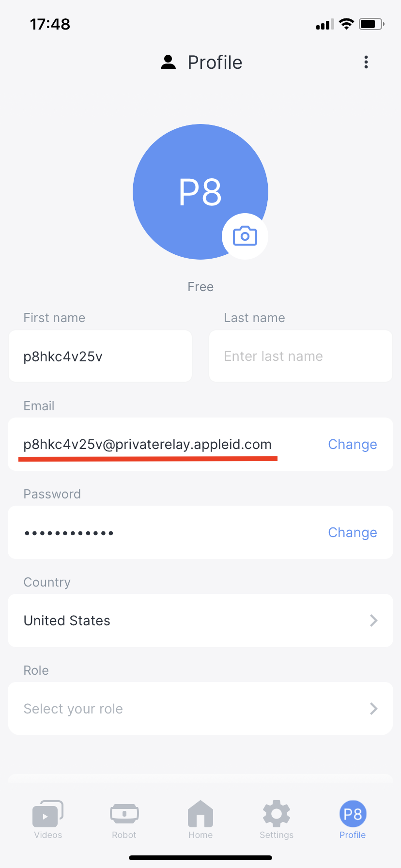Focus the Enter last name field
Viewport: 401px width, 868px height.
click(300, 356)
